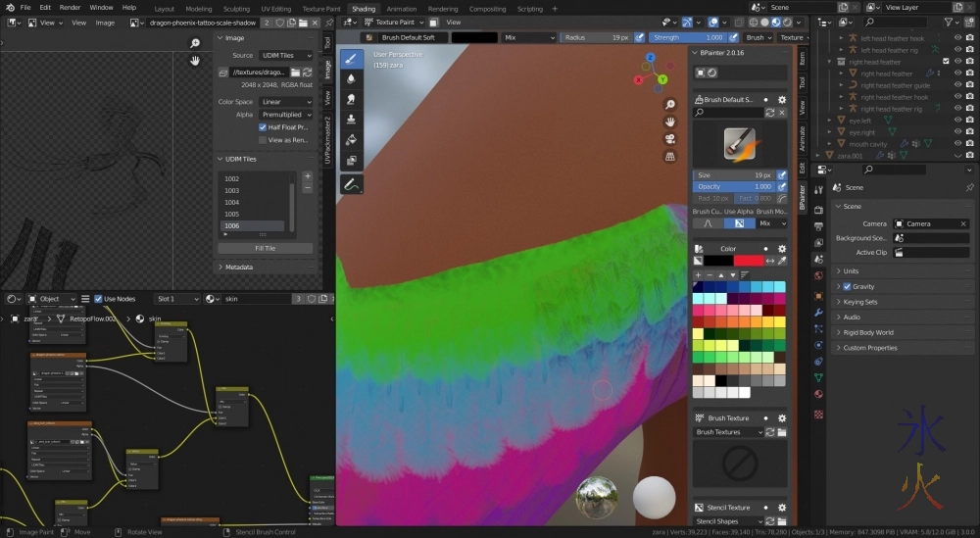Select the Soften tool in viewport toolbar
Image resolution: width=980 pixels, height=538 pixels.
(x=352, y=78)
